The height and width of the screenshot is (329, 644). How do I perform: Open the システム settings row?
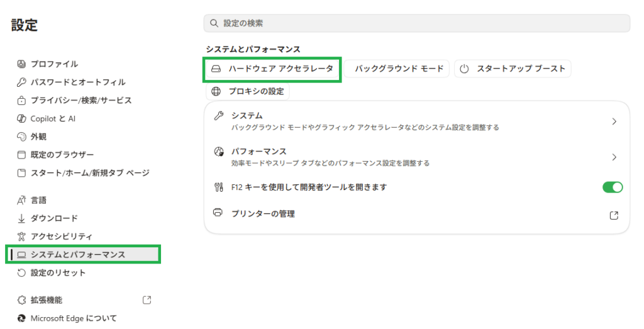tap(416, 121)
